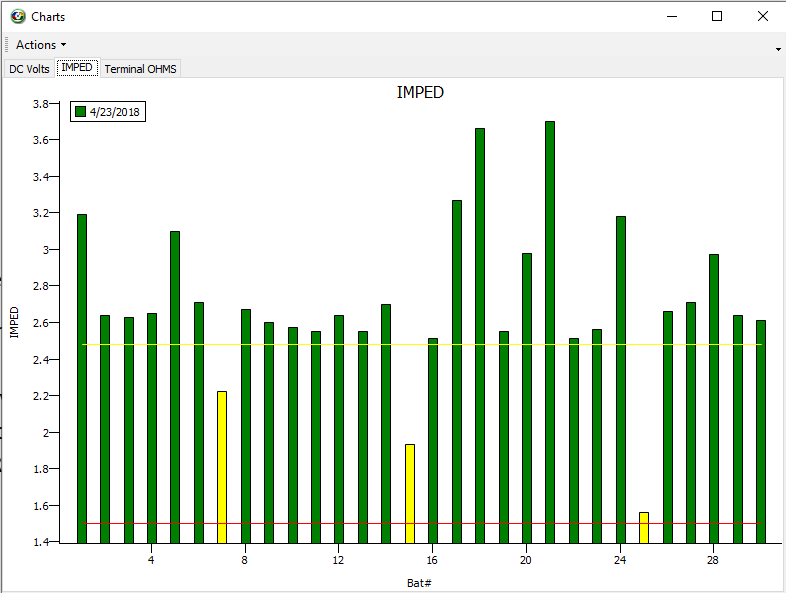This screenshot has height=593, width=786.
Task: Click the 4/23/2018 legend label
Action: click(x=116, y=112)
